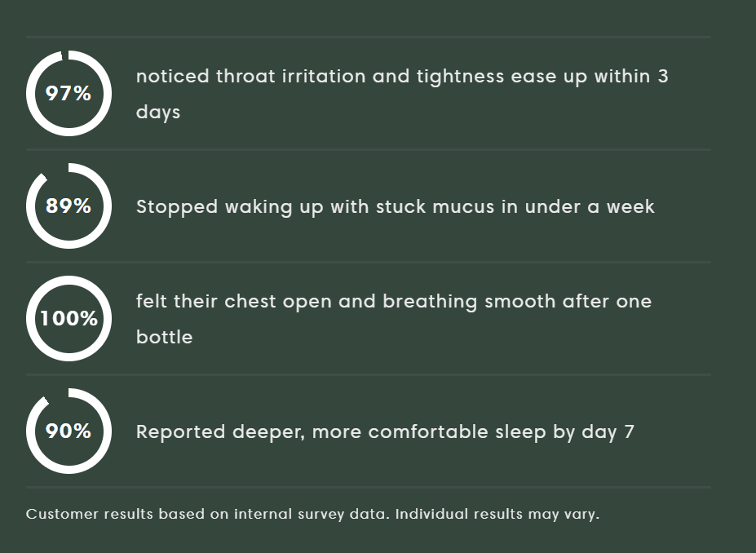Select the "89%" percentage number
The height and width of the screenshot is (553, 756).
click(69, 206)
